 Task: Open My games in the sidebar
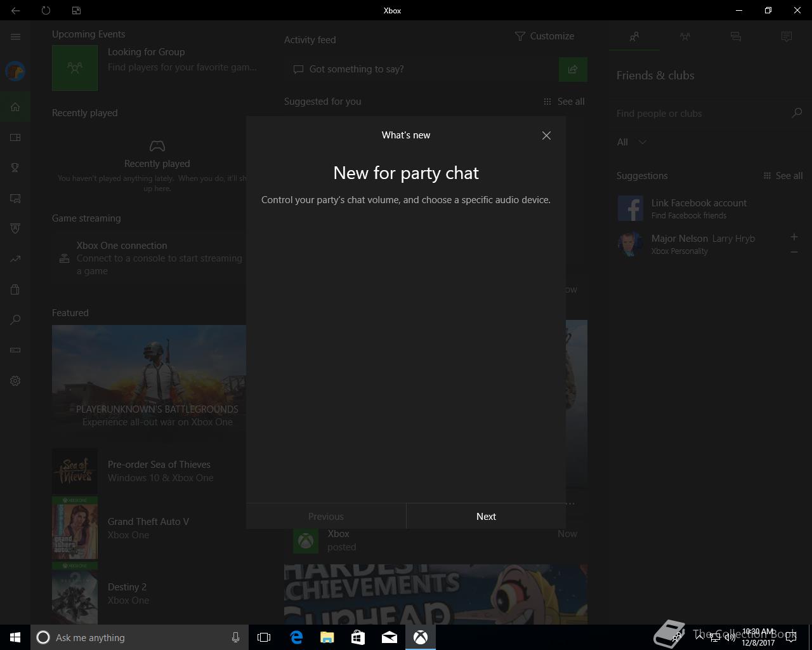tap(15, 137)
